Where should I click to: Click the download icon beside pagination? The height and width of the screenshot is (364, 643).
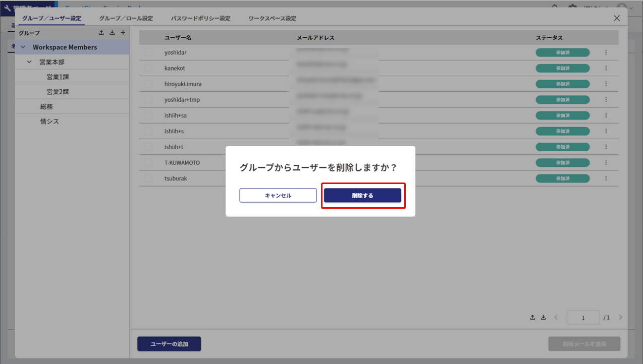pyautogui.click(x=544, y=318)
